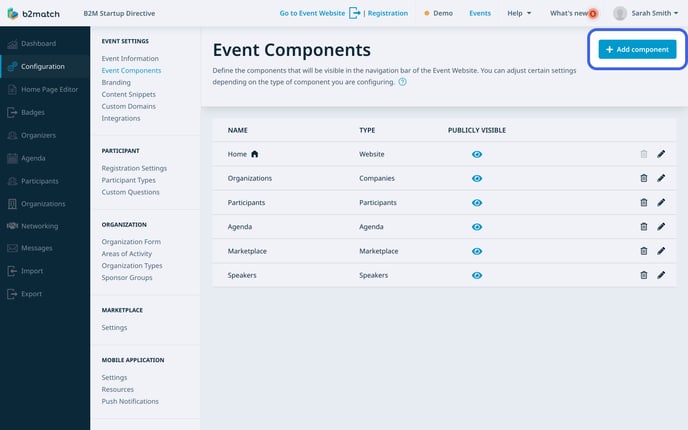Open Content Snippets settings
This screenshot has height=430, width=688.
pyautogui.click(x=129, y=94)
